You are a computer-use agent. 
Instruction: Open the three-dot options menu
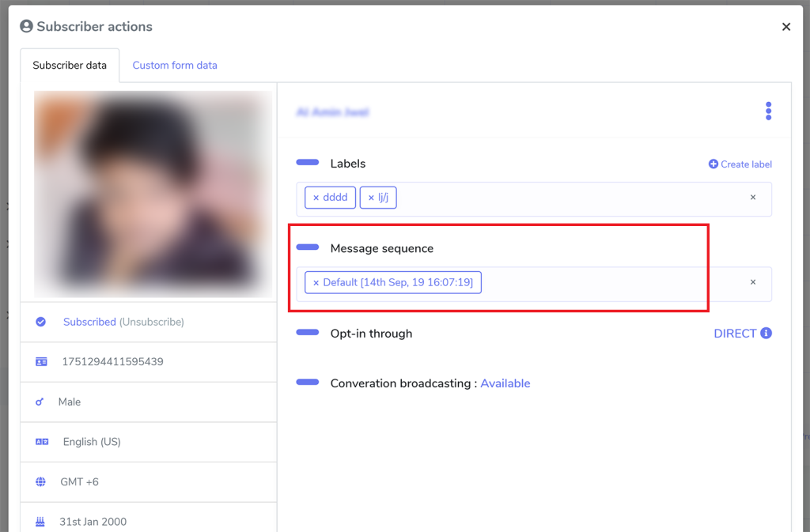pyautogui.click(x=768, y=111)
